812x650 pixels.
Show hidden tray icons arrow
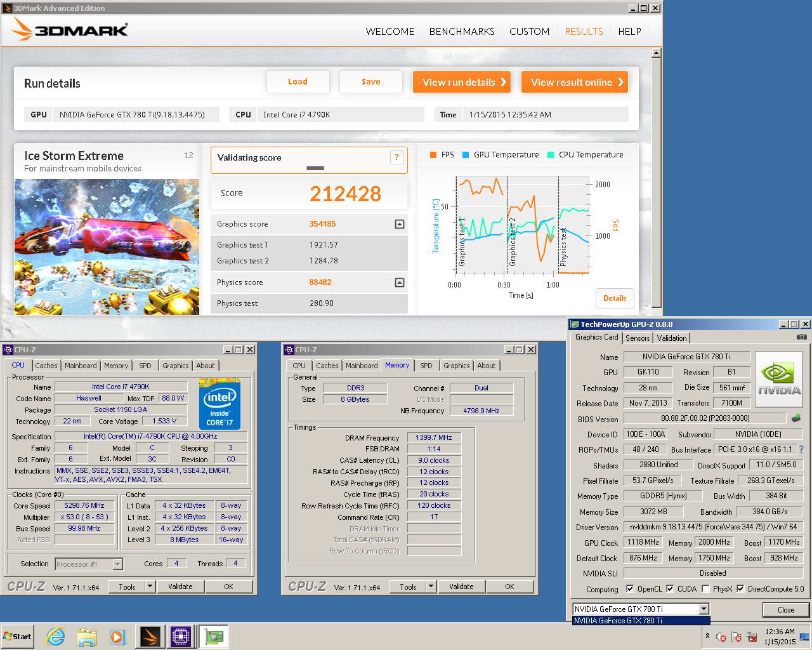click(707, 636)
